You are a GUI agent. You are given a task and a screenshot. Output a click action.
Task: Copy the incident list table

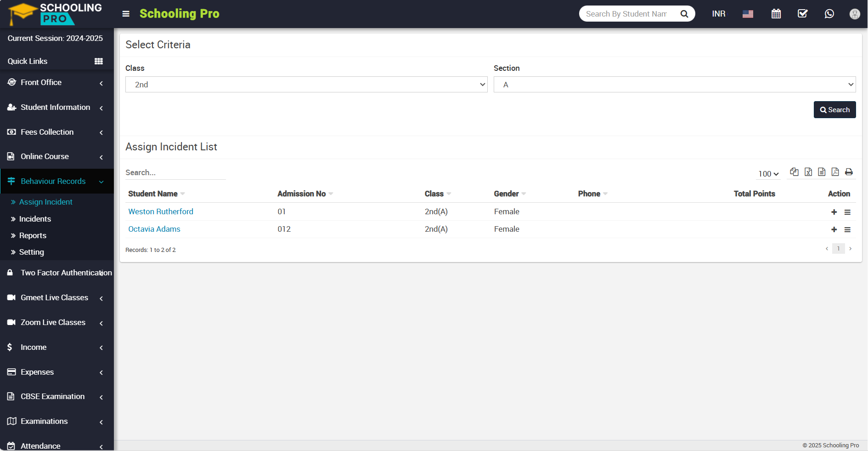coord(795,172)
